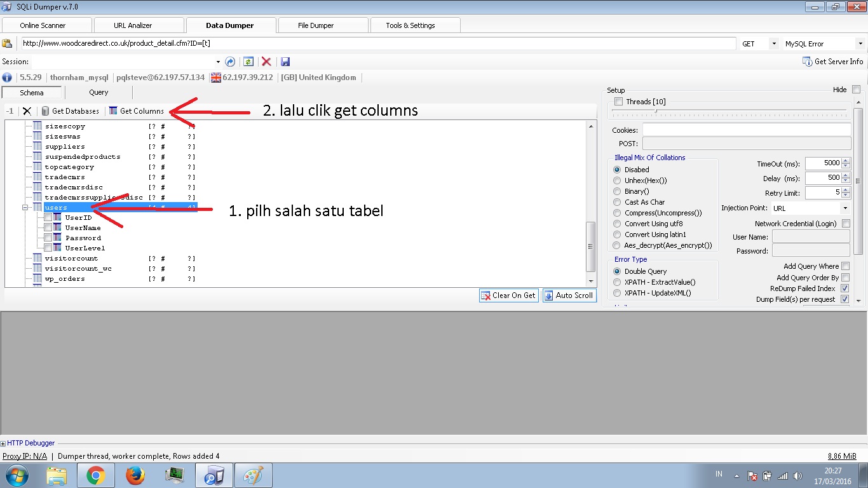Switch to the Query sub-tab

[x=98, y=92]
